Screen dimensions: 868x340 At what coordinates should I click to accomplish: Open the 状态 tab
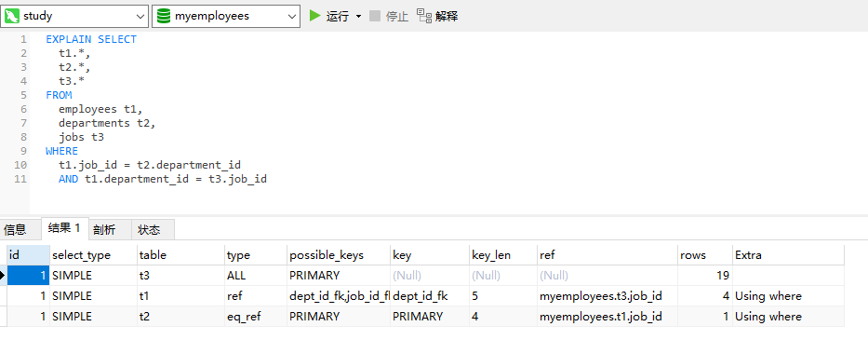point(149,230)
